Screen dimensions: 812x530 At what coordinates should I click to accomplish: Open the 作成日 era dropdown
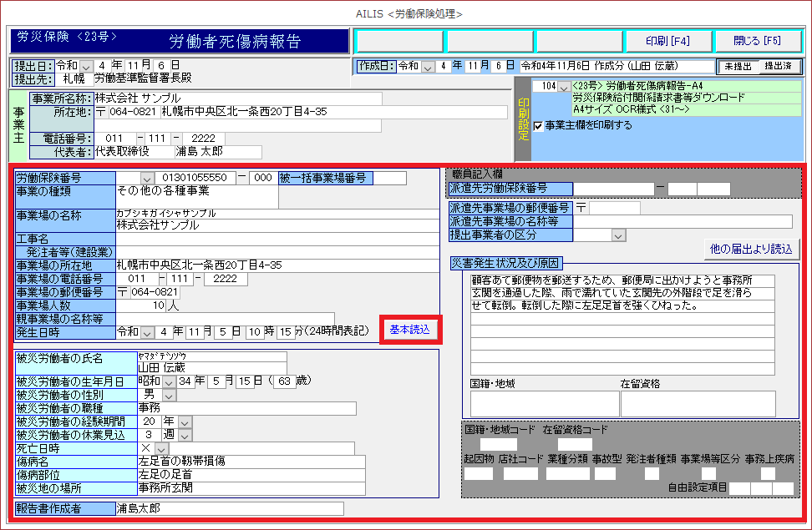[429, 66]
